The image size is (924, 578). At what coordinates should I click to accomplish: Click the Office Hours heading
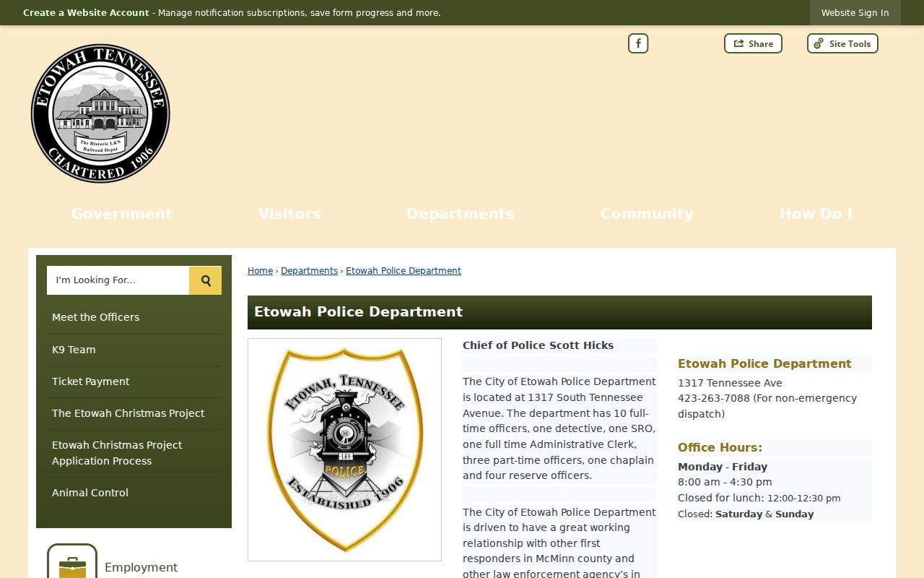point(720,447)
